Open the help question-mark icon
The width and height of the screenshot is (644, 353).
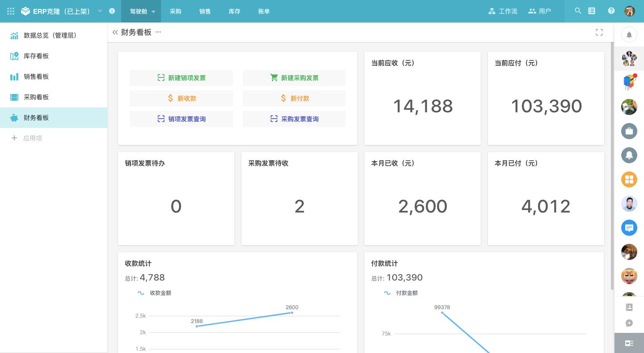click(x=611, y=11)
